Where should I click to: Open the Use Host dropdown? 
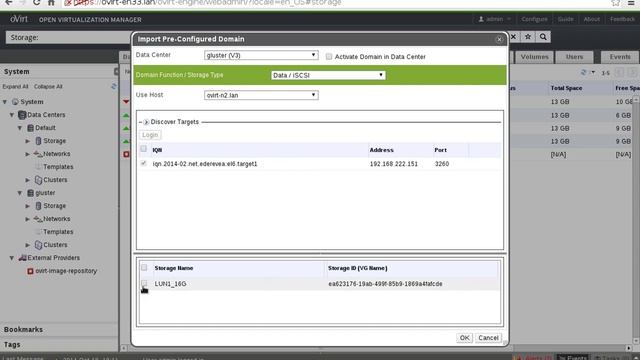261,95
